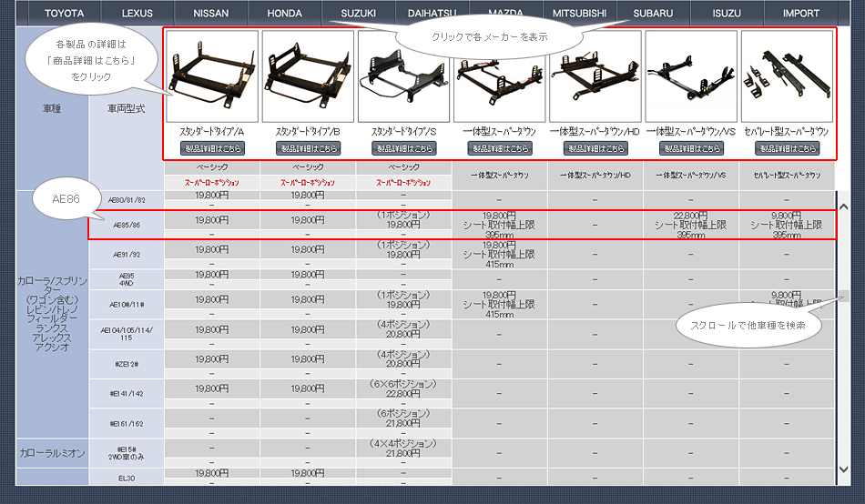The height and width of the screenshot is (504, 865).
Task: Select the AE91/92 model cell
Action: 127,255
